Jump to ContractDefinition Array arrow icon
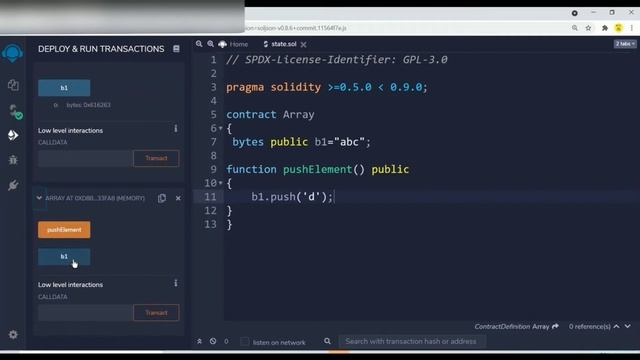 pyautogui.click(x=555, y=326)
